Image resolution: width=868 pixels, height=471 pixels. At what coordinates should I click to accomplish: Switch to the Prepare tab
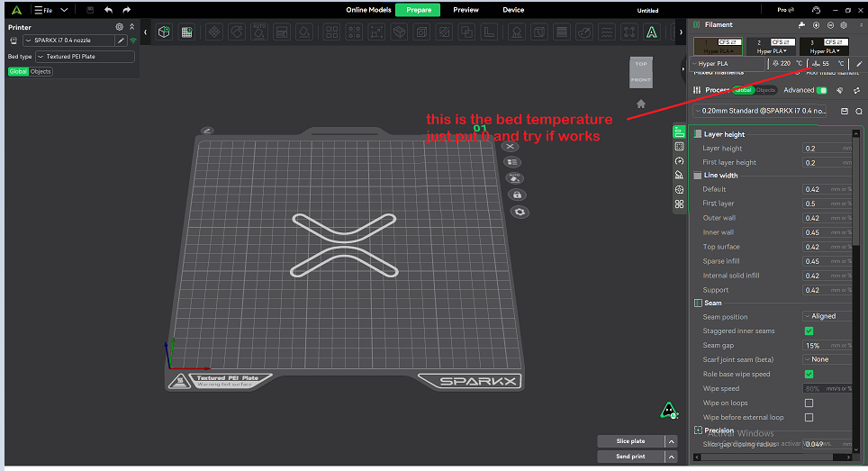tap(419, 10)
